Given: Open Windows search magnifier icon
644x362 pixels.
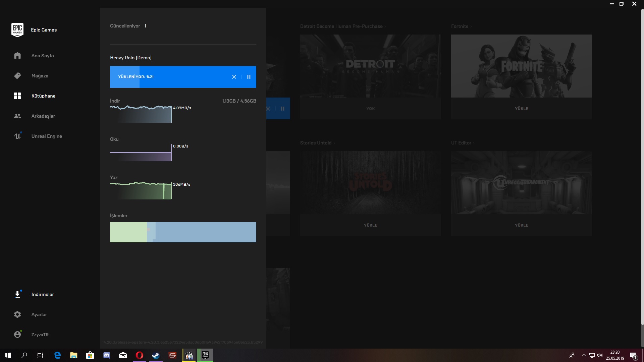Looking at the screenshot, I should coord(24,355).
